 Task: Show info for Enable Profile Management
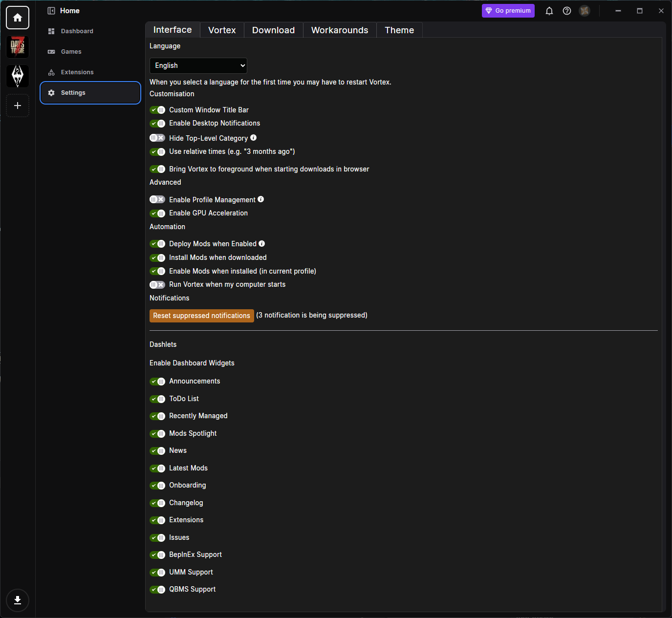(x=261, y=199)
